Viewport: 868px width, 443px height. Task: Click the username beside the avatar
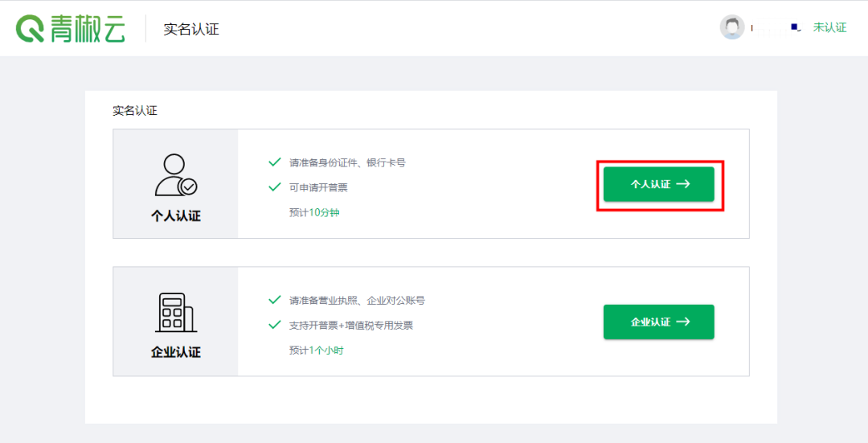tap(776, 27)
